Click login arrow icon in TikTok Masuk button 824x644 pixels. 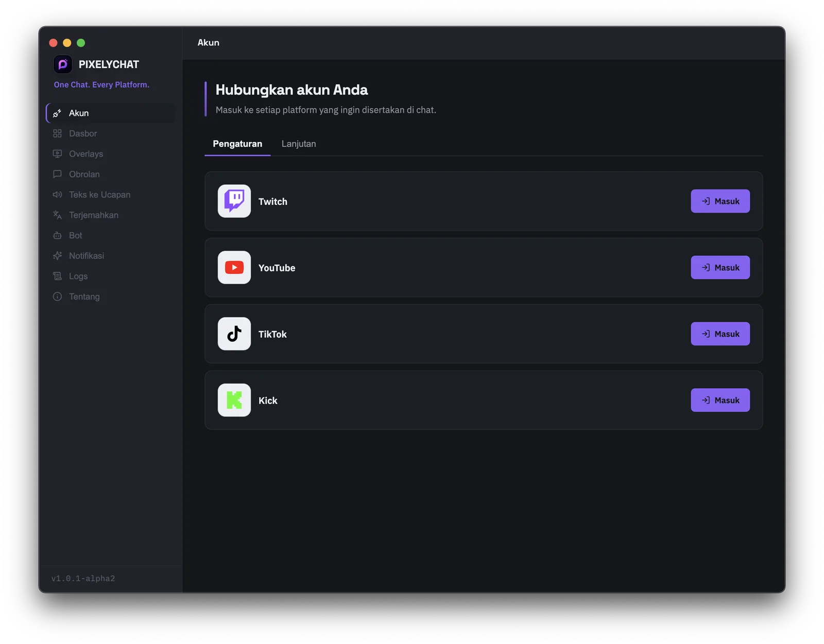[706, 334]
